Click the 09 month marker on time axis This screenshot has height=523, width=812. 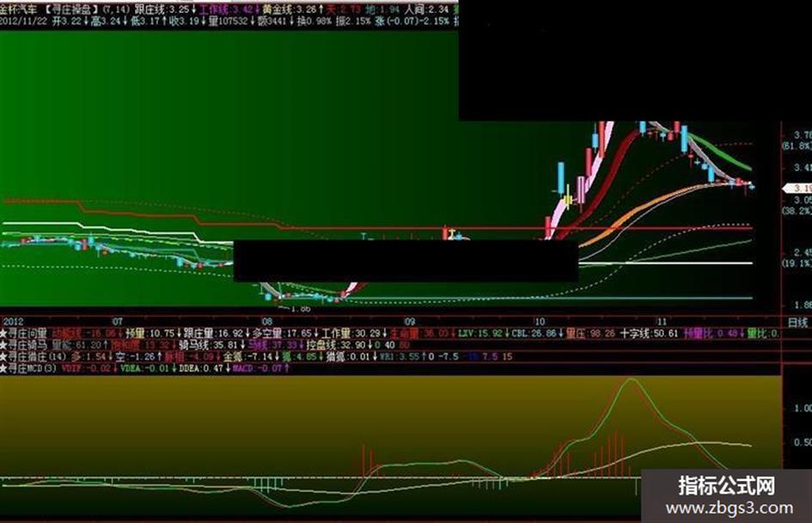[x=409, y=321]
